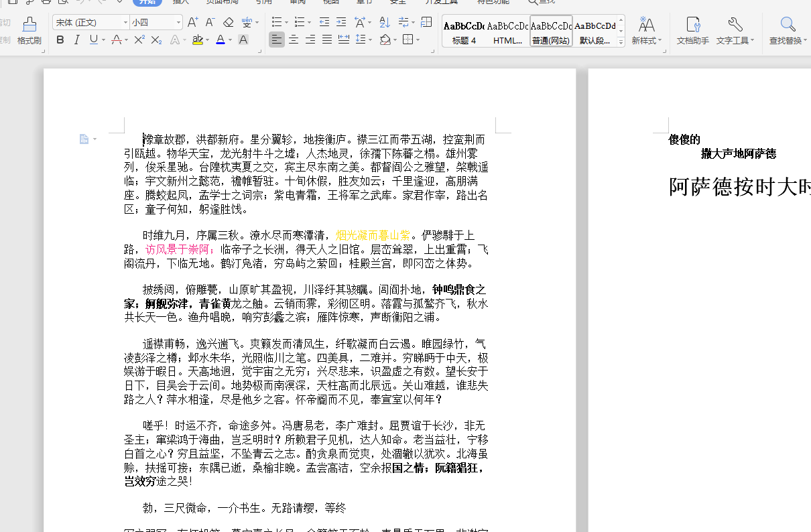Viewport: 811px width, 532px height.
Task: Apply yellow text highlight color
Action: tap(197, 40)
